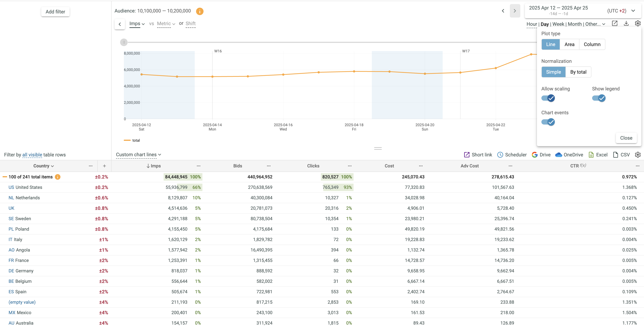
Task: Click the Scheduler clock icon
Action: click(x=500, y=155)
